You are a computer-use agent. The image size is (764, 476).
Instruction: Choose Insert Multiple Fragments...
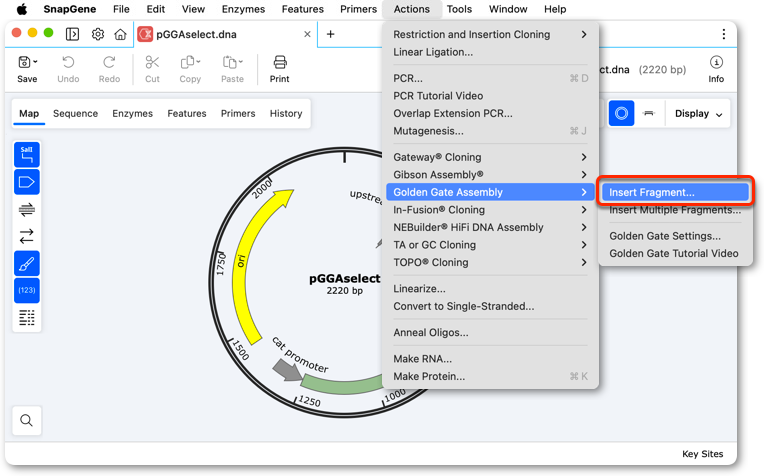pyautogui.click(x=675, y=210)
